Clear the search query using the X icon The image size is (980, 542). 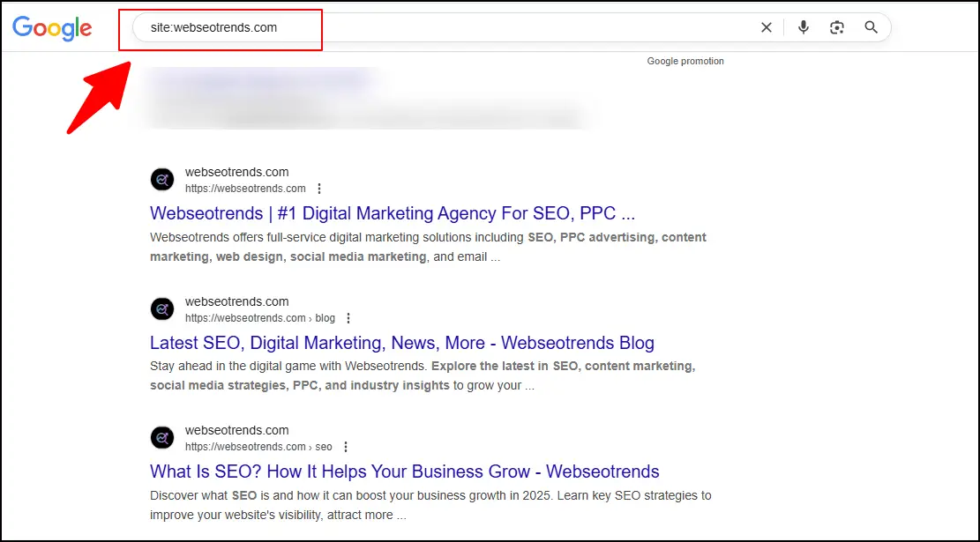click(x=767, y=27)
